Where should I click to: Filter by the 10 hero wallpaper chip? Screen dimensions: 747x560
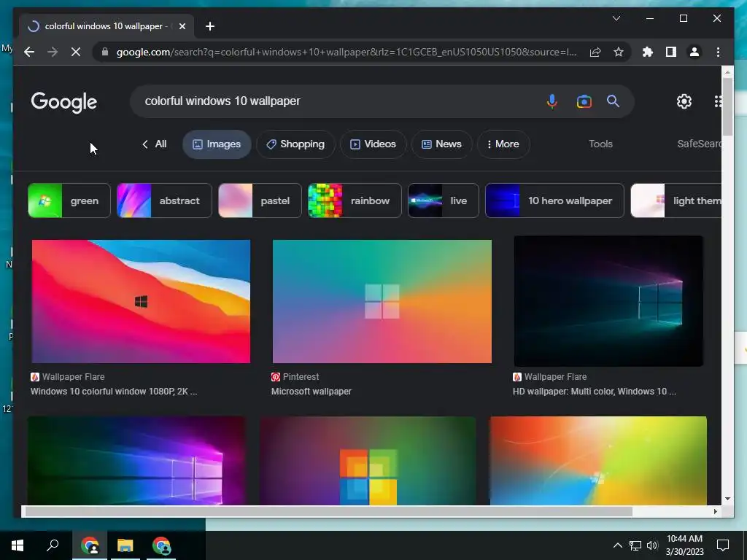[554, 201]
